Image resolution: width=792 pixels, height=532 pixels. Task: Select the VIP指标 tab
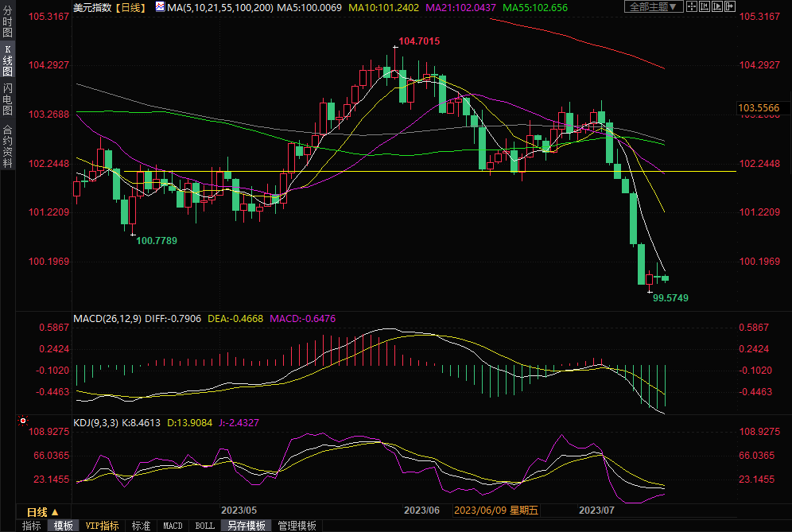point(102,526)
